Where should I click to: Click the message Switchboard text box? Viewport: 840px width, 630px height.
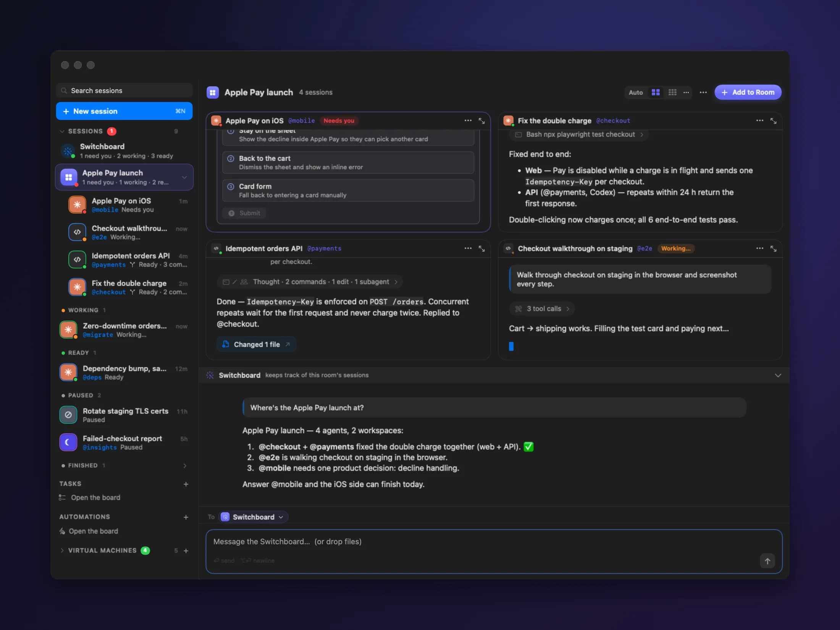pyautogui.click(x=494, y=551)
